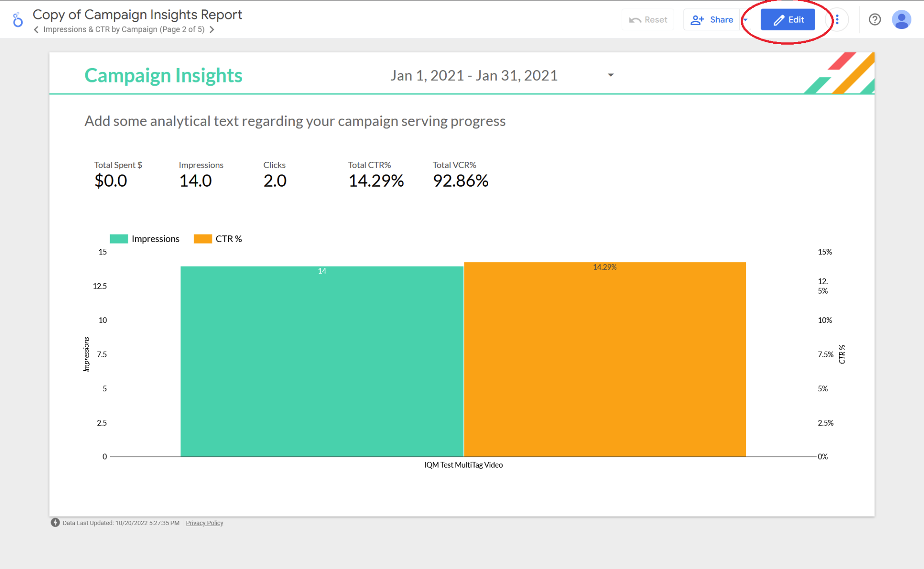Image resolution: width=924 pixels, height=569 pixels.
Task: Open the date range dropdown arrow
Action: tap(610, 75)
